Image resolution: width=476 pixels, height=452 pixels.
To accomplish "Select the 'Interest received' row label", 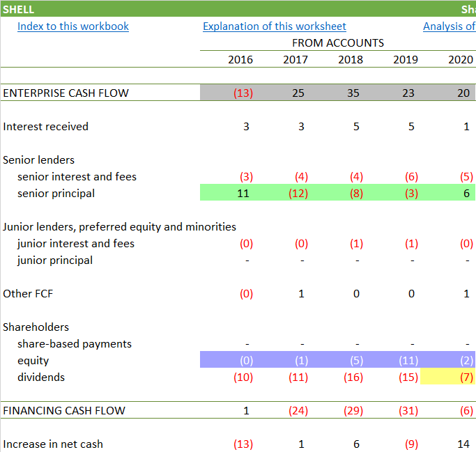I will pyautogui.click(x=45, y=127).
